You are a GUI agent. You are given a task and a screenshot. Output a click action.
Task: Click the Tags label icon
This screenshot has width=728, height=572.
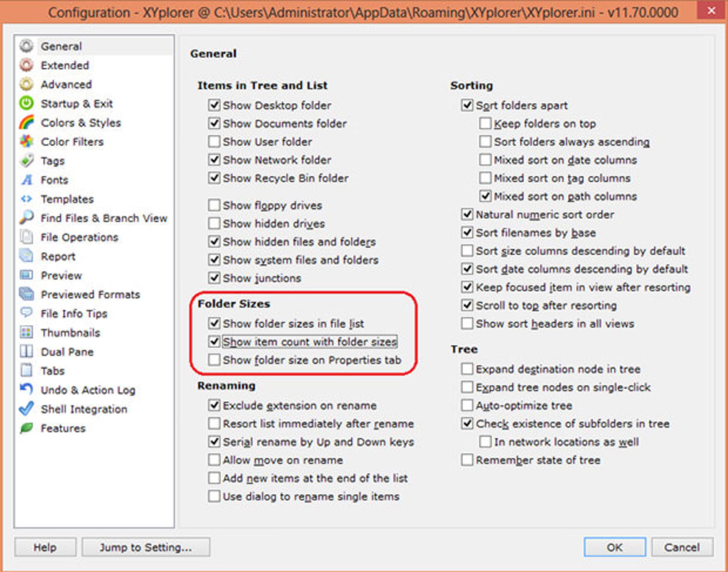click(27, 160)
